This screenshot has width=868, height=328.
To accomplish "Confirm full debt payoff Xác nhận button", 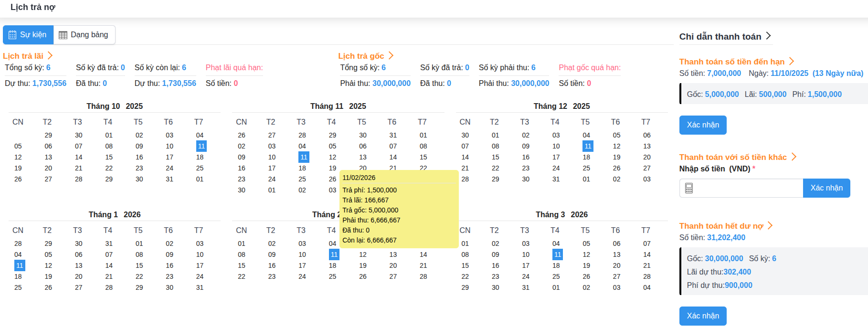I will tap(702, 316).
